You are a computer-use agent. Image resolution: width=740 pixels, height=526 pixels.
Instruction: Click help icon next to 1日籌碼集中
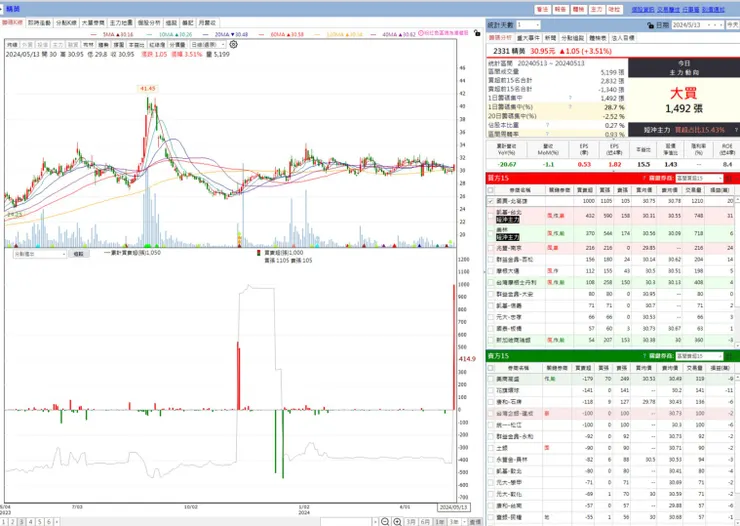coord(570,98)
